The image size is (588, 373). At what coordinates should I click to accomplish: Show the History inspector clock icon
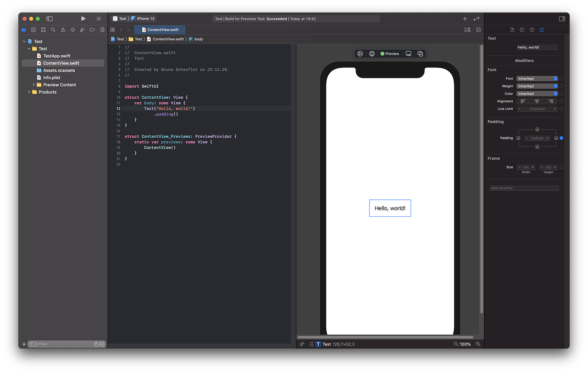(522, 30)
